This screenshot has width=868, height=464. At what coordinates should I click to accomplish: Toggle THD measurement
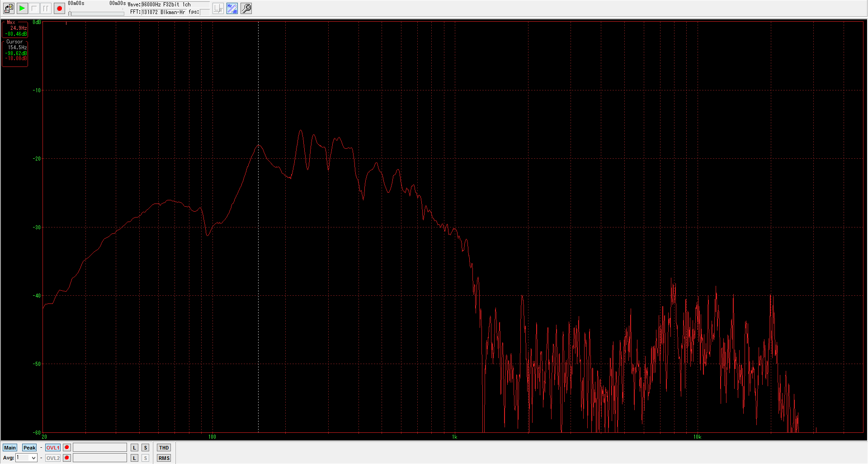point(164,448)
